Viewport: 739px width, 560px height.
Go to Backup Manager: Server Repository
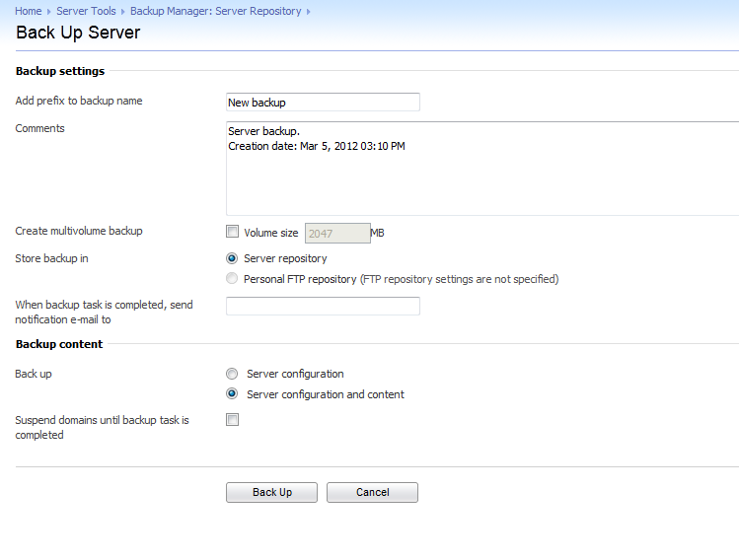pos(215,11)
